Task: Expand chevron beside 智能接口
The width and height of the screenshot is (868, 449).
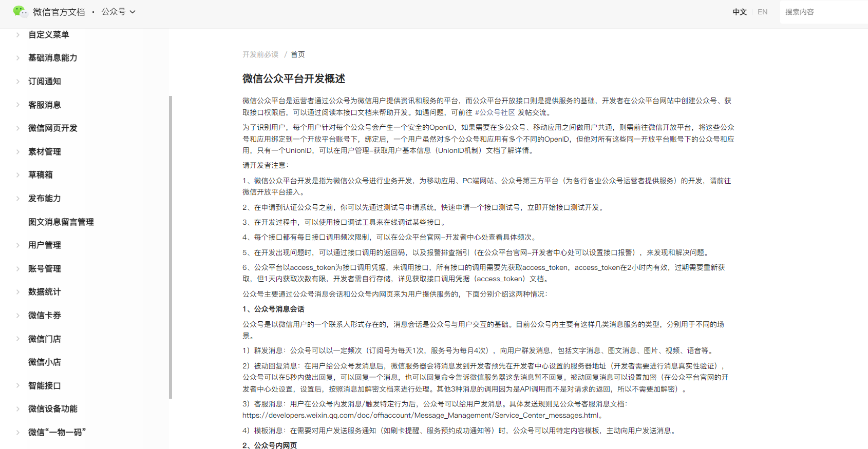Action: click(x=18, y=386)
